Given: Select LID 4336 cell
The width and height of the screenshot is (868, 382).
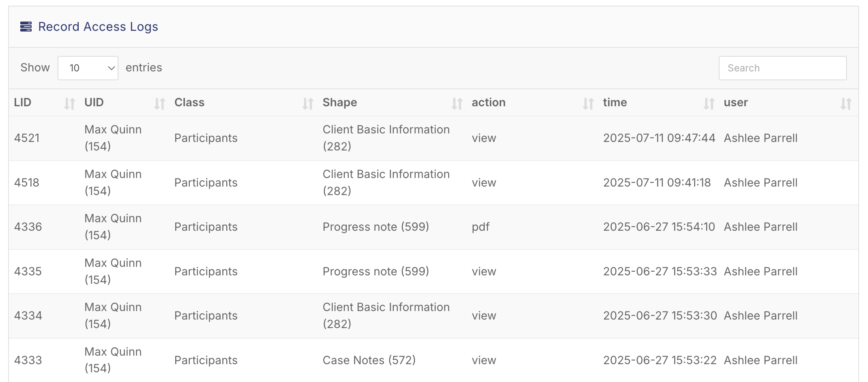Looking at the screenshot, I should (28, 227).
